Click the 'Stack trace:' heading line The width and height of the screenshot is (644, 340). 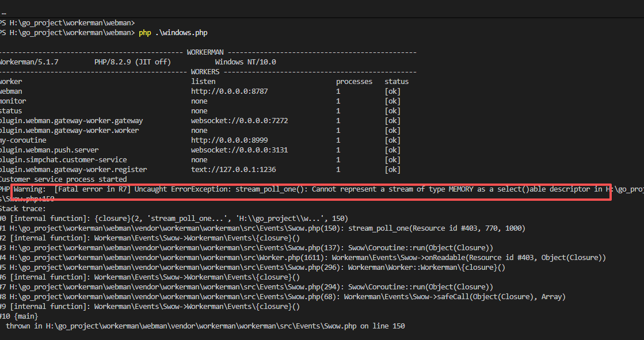tap(23, 209)
